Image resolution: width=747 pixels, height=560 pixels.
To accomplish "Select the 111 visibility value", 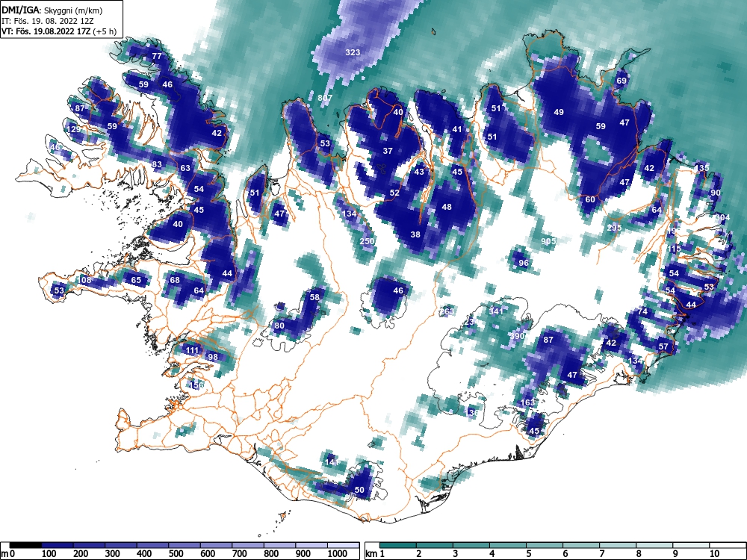I will [x=192, y=350].
